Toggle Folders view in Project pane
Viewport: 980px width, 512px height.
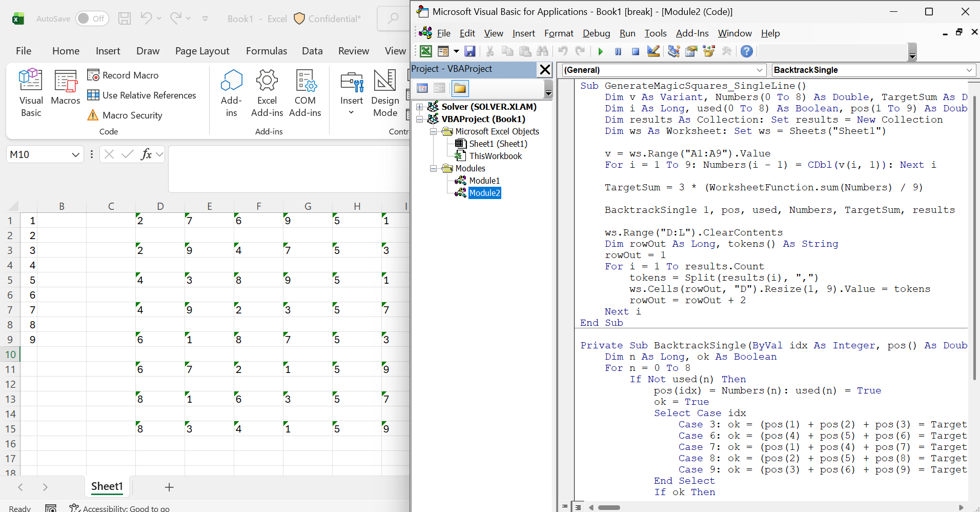point(460,88)
